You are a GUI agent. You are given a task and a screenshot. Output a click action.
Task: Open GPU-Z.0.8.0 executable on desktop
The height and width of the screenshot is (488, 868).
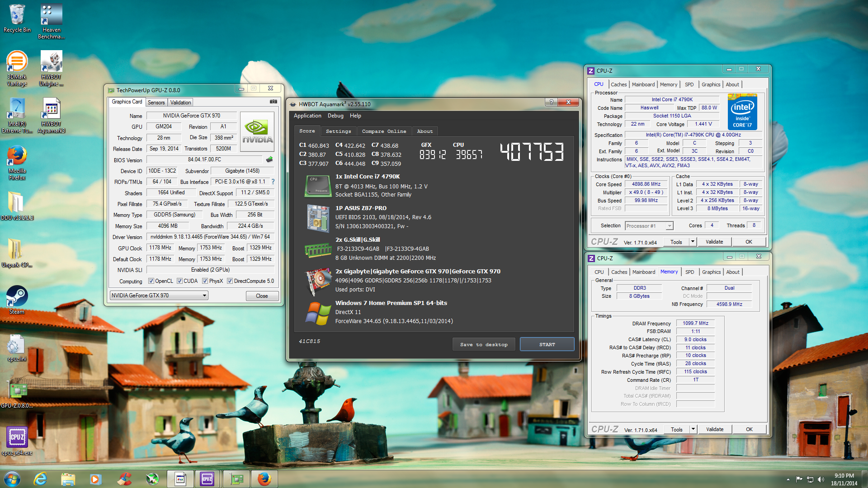pyautogui.click(x=17, y=394)
